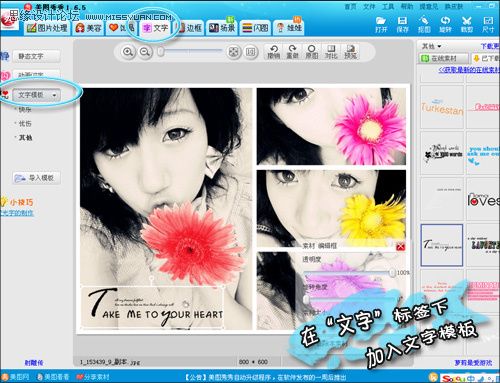Zoom in with the magnifier plus icon

click(128, 52)
